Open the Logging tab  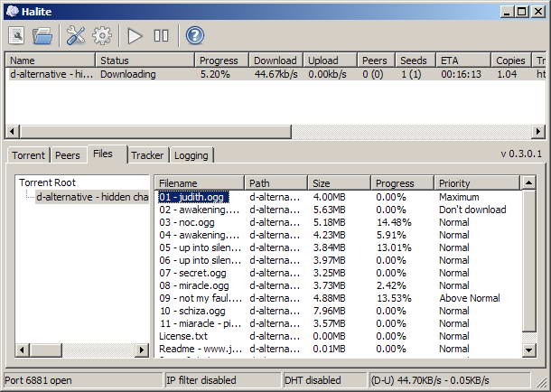point(191,155)
